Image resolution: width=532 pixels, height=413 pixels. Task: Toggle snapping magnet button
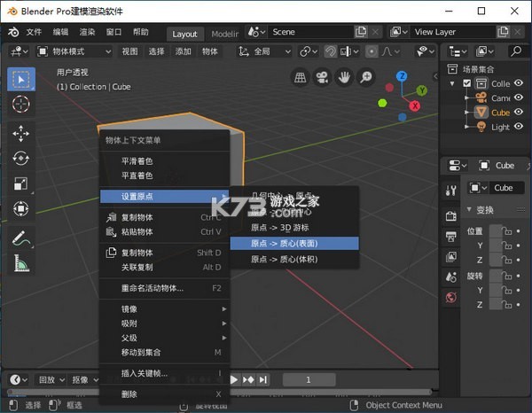330,51
